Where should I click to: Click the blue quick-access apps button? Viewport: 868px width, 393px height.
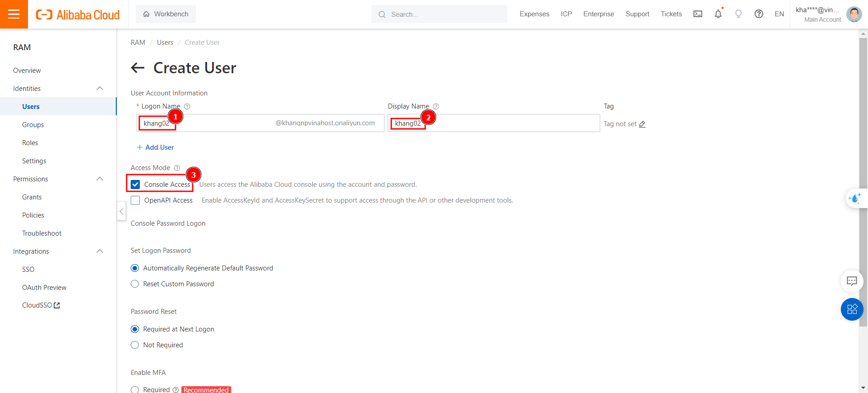[x=852, y=309]
